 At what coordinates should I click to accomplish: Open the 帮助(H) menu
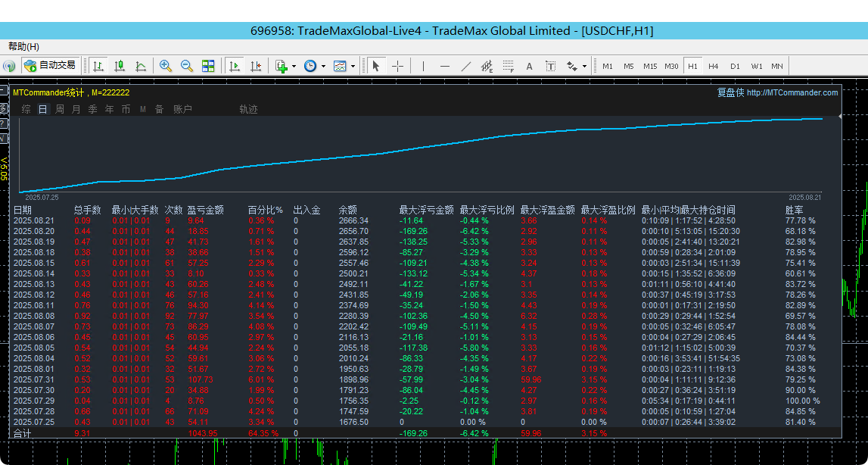(x=23, y=47)
